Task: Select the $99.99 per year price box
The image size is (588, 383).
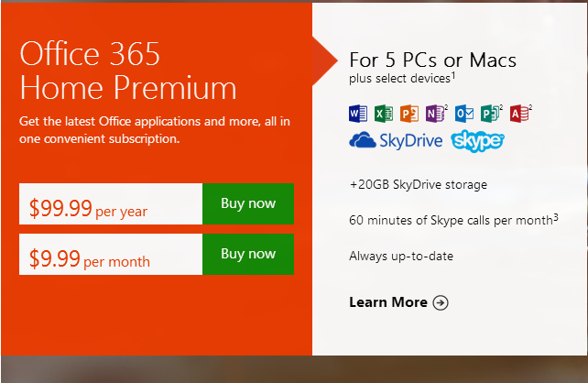Action: click(x=111, y=203)
